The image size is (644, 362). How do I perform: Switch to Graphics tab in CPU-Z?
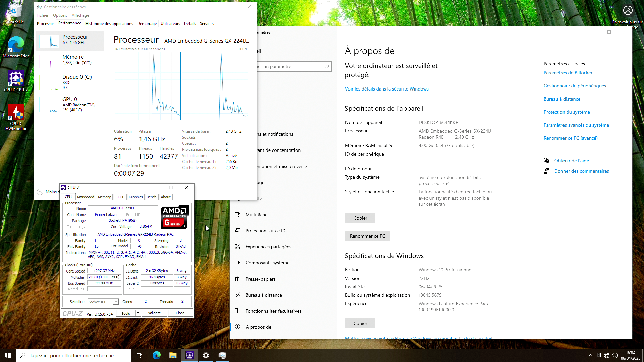(x=136, y=197)
